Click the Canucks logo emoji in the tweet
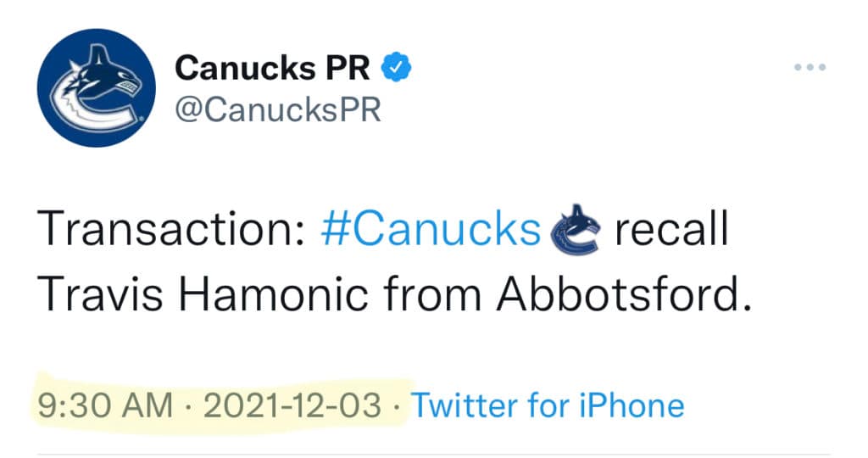This screenshot has width=868, height=458. point(576,231)
